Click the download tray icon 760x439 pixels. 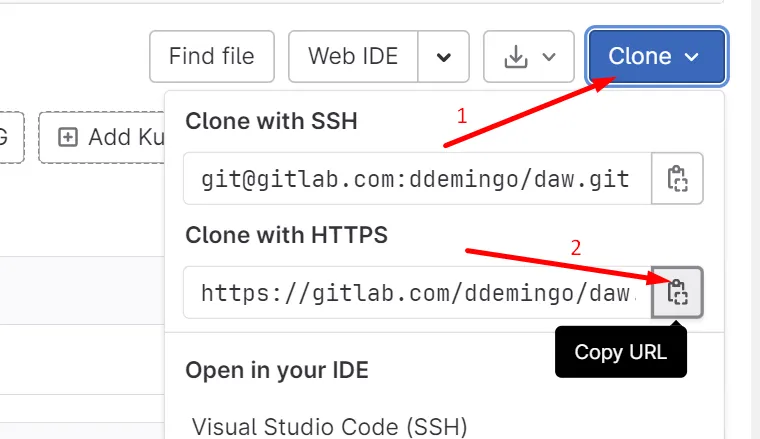click(x=515, y=56)
